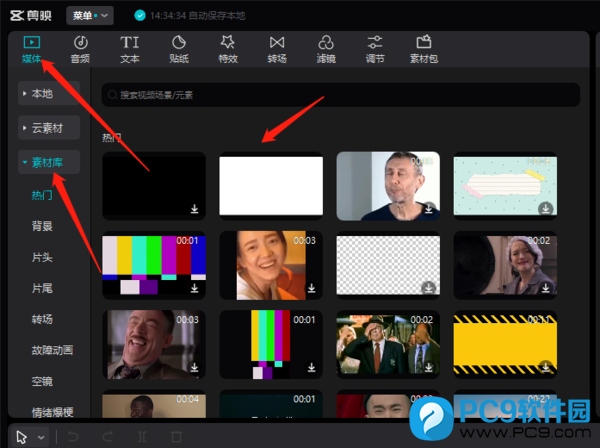Select the solid white clip thumbnail
600x448 pixels.
tap(271, 186)
